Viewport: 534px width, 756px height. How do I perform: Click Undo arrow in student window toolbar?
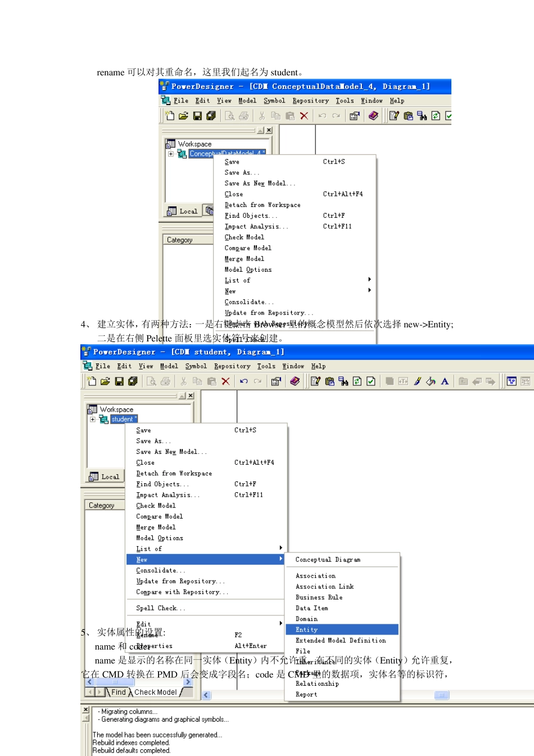click(243, 381)
